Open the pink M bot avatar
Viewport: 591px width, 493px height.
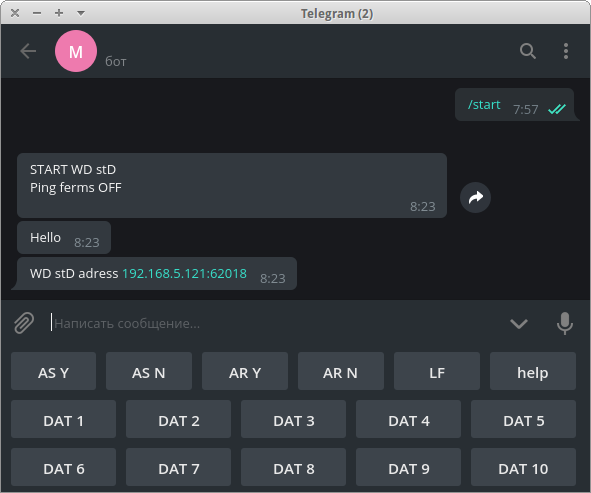coord(76,51)
